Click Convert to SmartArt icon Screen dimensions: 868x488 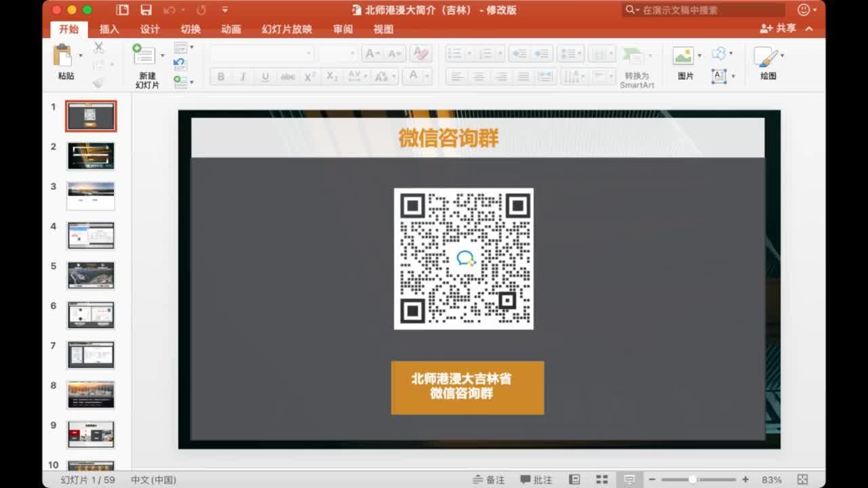(x=634, y=56)
